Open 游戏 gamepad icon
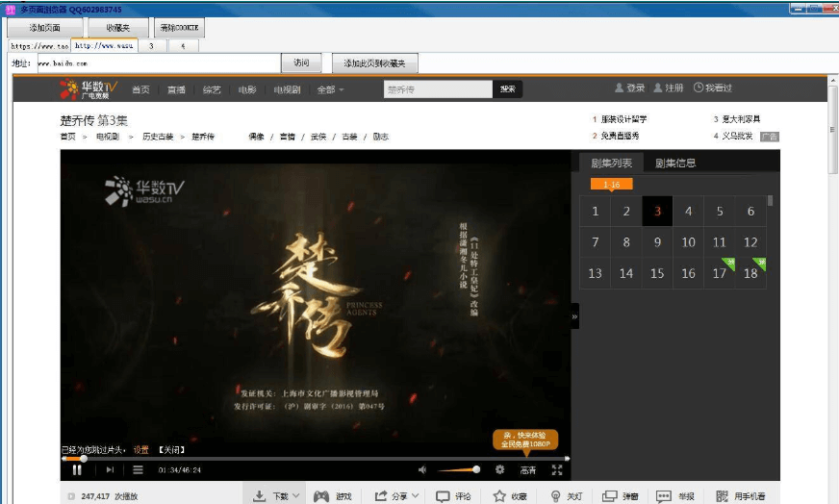The height and width of the screenshot is (504, 839). [321, 496]
